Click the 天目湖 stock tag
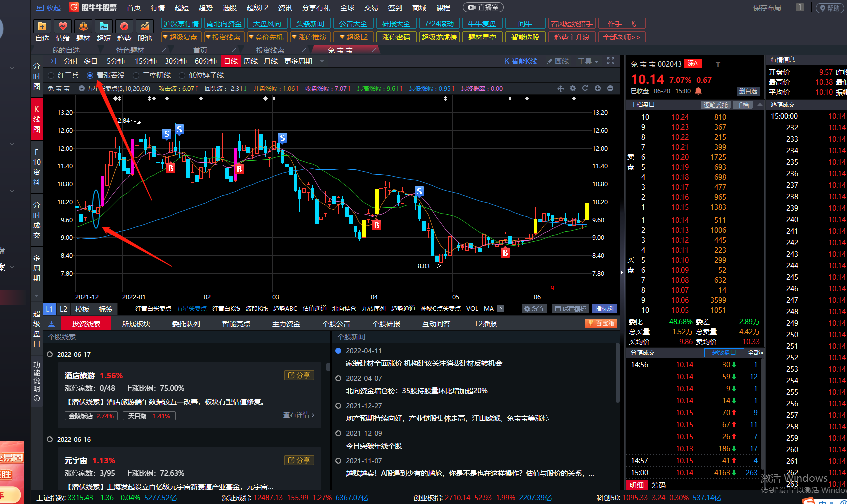Screen dimensions: 847x504 coord(149,416)
